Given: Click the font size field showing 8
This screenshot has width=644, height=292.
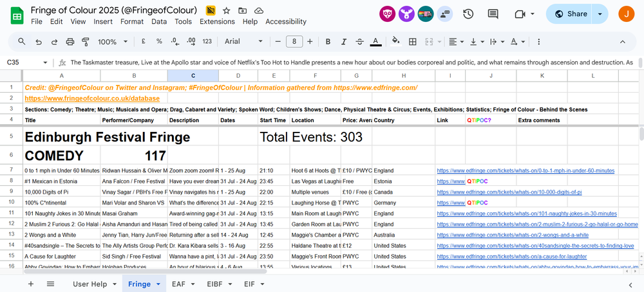Looking at the screenshot, I should [x=294, y=41].
